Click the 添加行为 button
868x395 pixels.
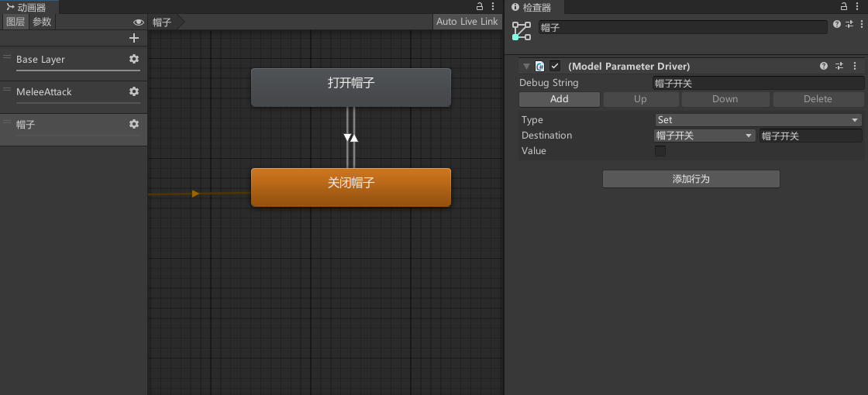[691, 179]
